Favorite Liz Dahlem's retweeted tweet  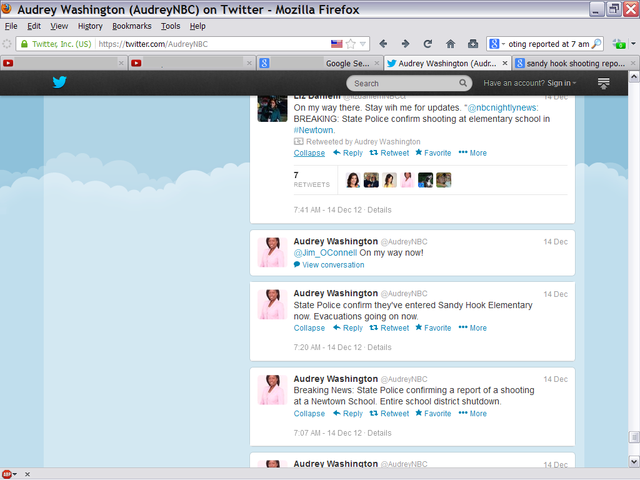click(x=433, y=153)
